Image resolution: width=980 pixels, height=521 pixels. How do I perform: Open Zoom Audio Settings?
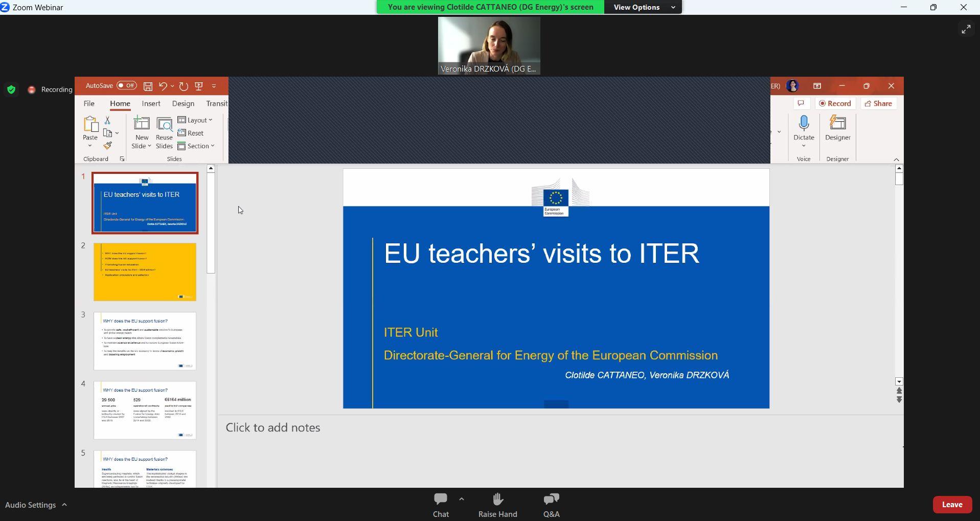pyautogui.click(x=30, y=505)
